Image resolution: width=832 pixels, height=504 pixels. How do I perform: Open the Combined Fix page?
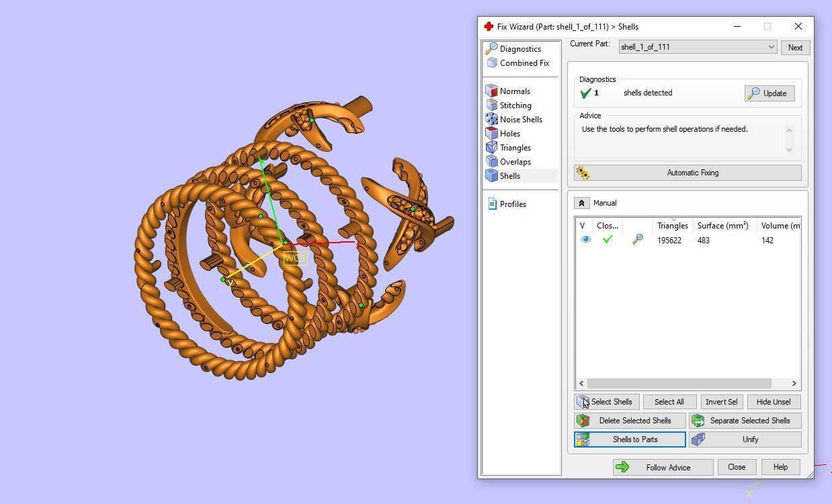[x=524, y=62]
